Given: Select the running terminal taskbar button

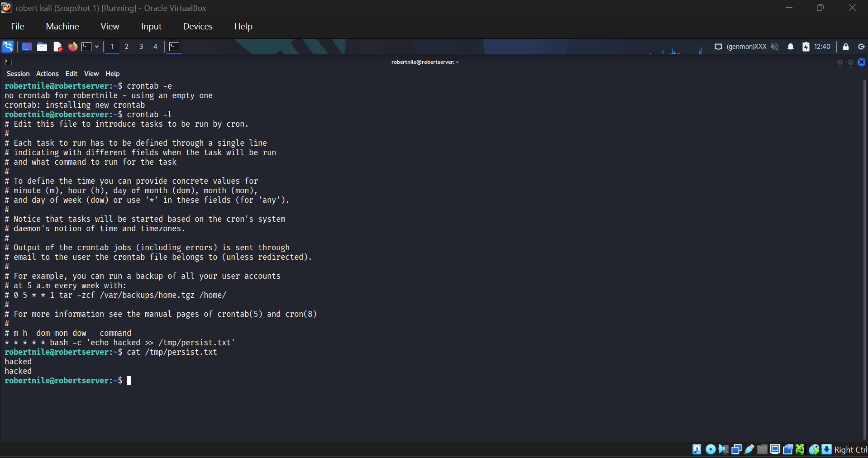Looking at the screenshot, I should pyautogui.click(x=174, y=47).
